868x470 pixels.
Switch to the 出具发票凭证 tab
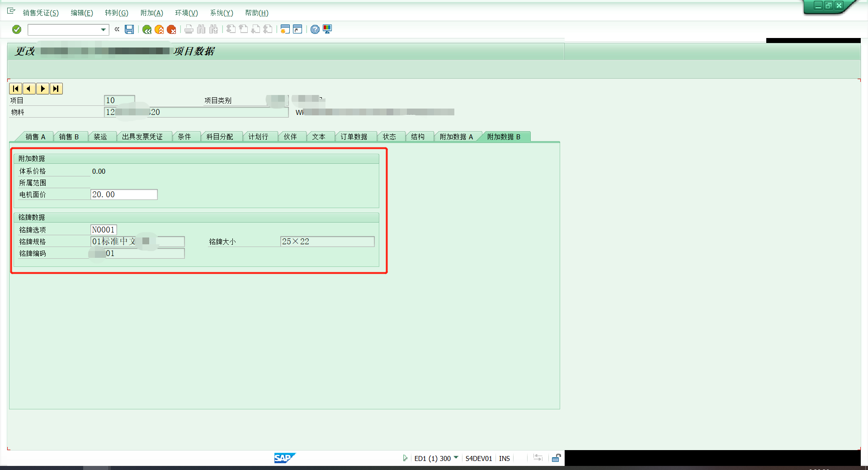click(x=142, y=137)
